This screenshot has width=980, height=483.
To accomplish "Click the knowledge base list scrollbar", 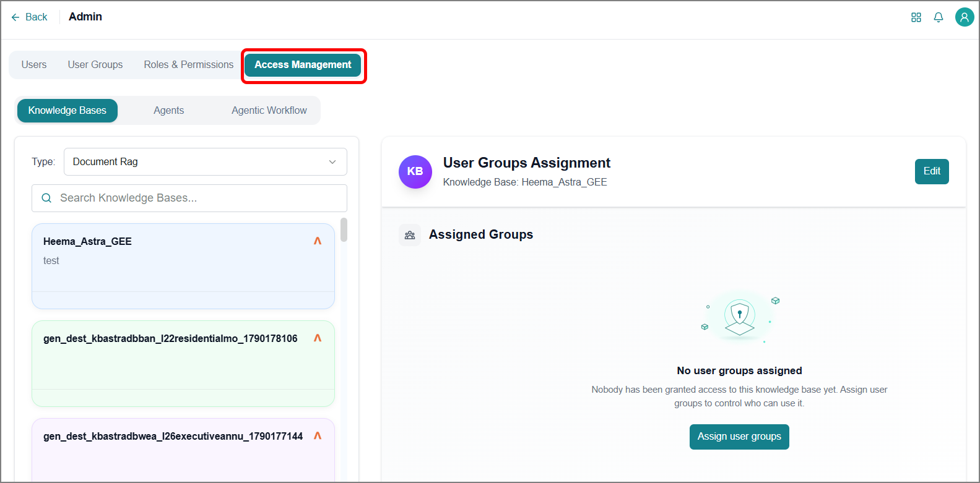I will click(344, 230).
